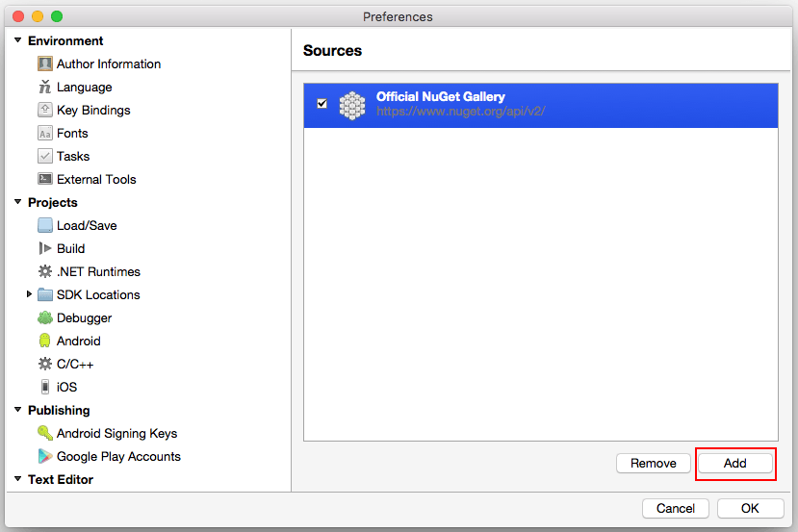Click the Fonts Aa icon
The width and height of the screenshot is (798, 532).
tap(45, 134)
